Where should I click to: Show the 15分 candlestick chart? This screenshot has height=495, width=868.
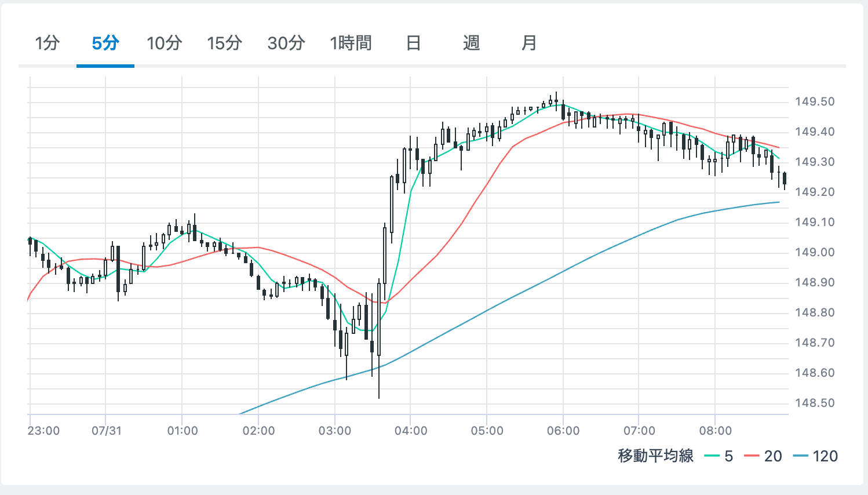224,43
